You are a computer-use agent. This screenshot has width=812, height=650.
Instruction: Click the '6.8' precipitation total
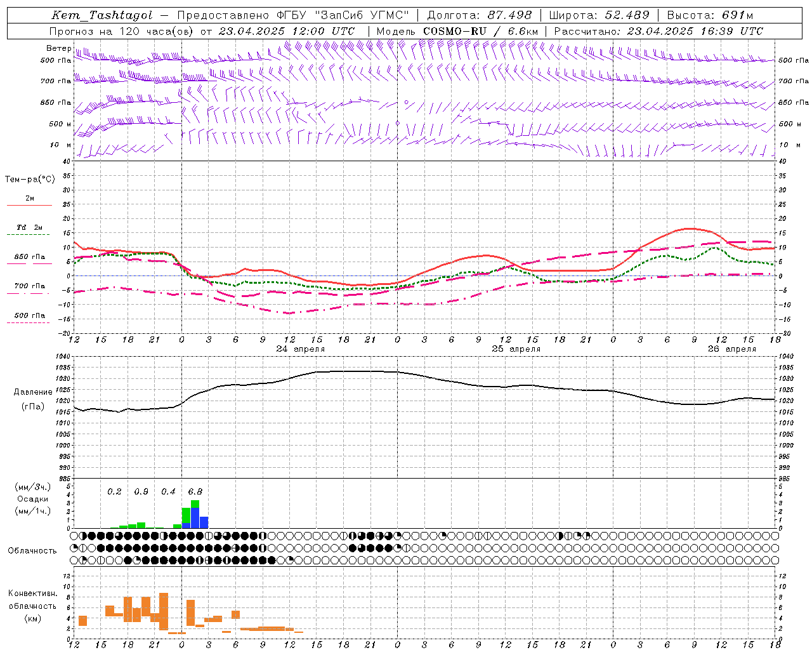point(195,491)
